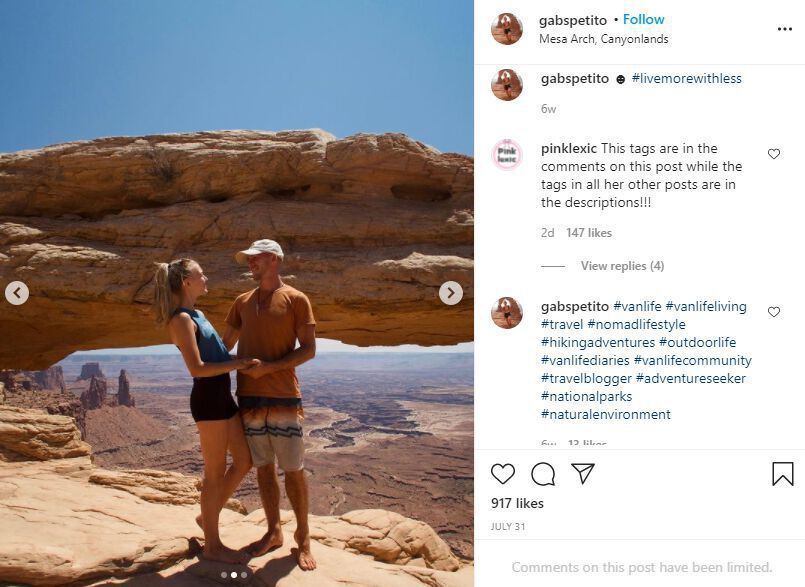Open the #nationalparks hashtag
Image resolution: width=805 pixels, height=587 pixels.
click(x=586, y=396)
